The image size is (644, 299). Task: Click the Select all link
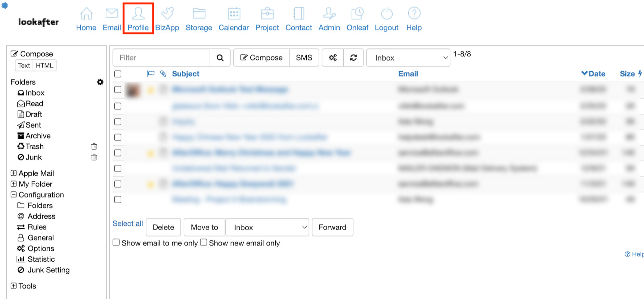point(128,224)
